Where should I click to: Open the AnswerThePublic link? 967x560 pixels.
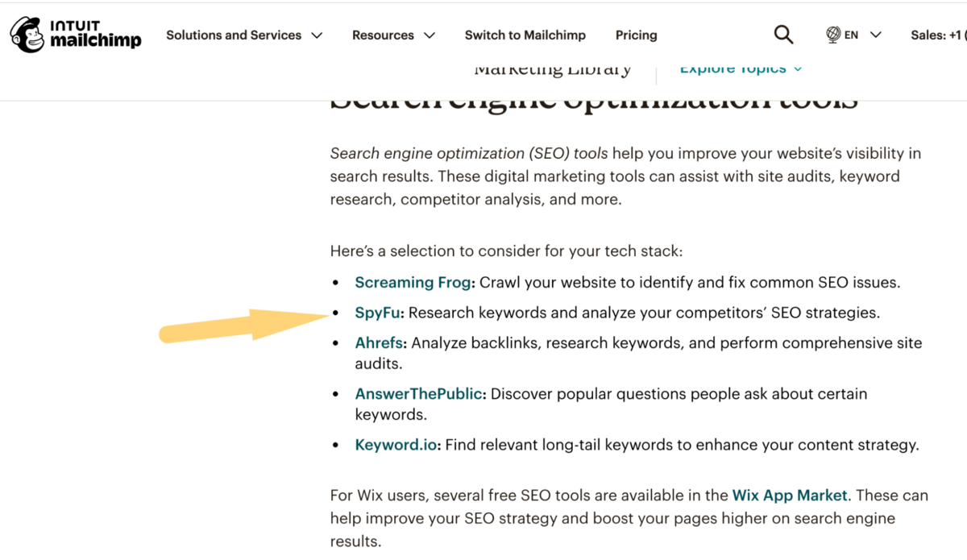coord(418,395)
